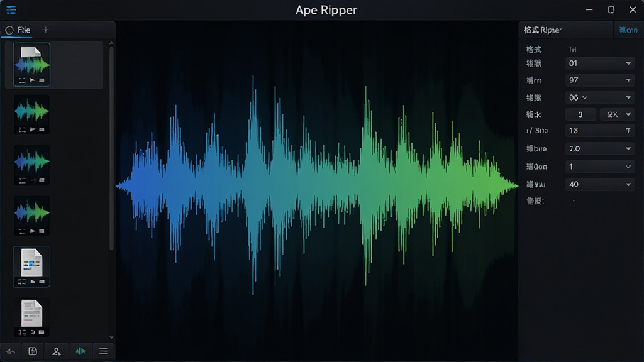Open the dropdown showing 97

click(x=600, y=80)
